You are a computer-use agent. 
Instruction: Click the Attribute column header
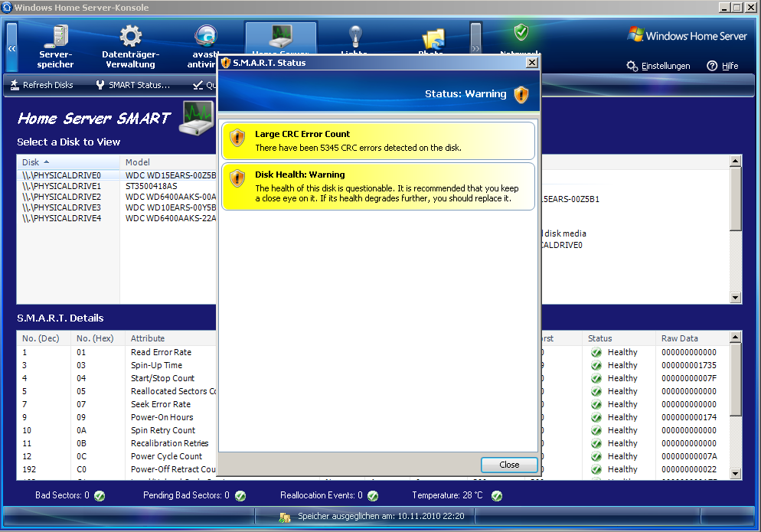point(171,338)
